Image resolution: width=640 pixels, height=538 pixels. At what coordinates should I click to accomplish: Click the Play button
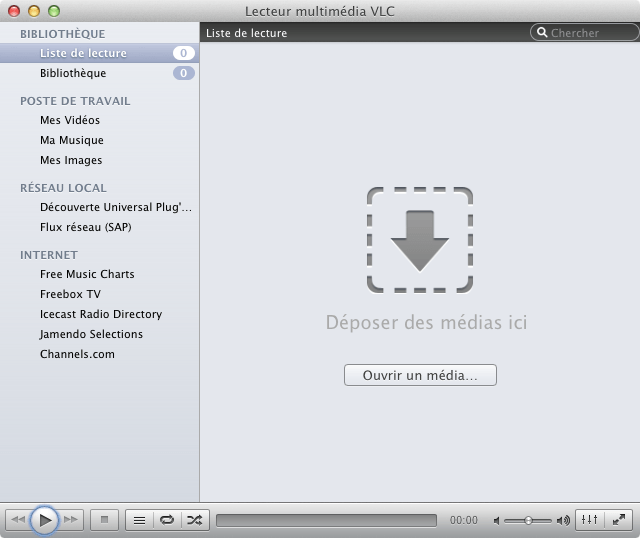44,520
